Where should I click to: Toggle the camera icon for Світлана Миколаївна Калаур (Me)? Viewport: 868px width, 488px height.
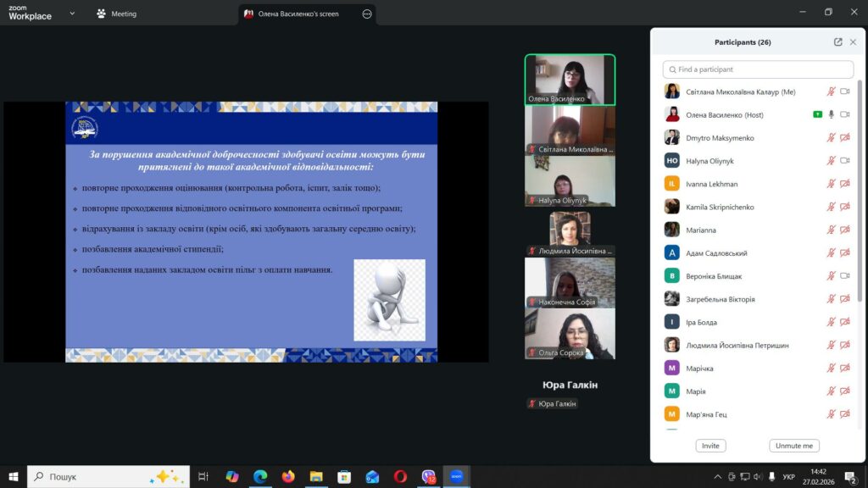pos(844,91)
